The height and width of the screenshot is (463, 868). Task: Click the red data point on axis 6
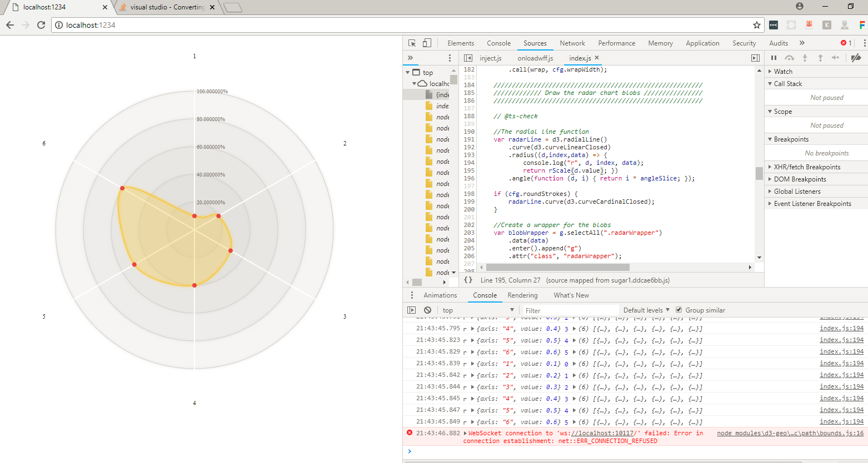[x=122, y=188]
